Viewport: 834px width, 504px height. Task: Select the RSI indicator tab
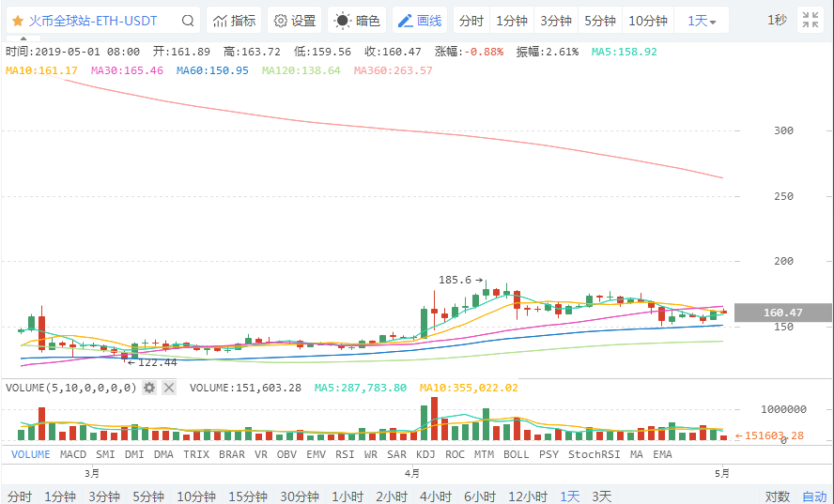click(x=345, y=454)
